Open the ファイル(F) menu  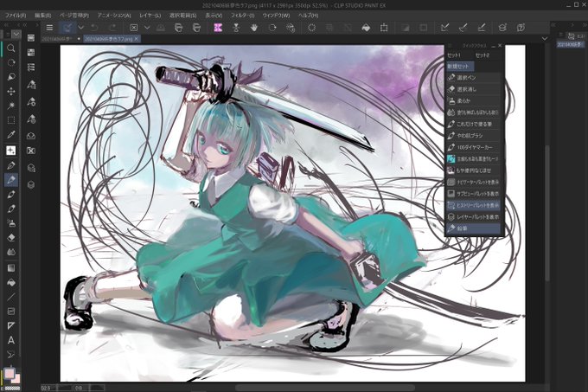point(16,16)
